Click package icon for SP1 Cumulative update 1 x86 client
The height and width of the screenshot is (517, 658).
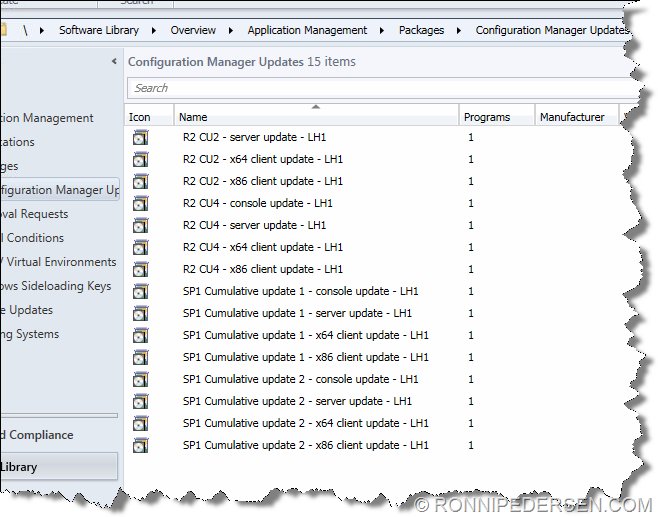[141, 358]
